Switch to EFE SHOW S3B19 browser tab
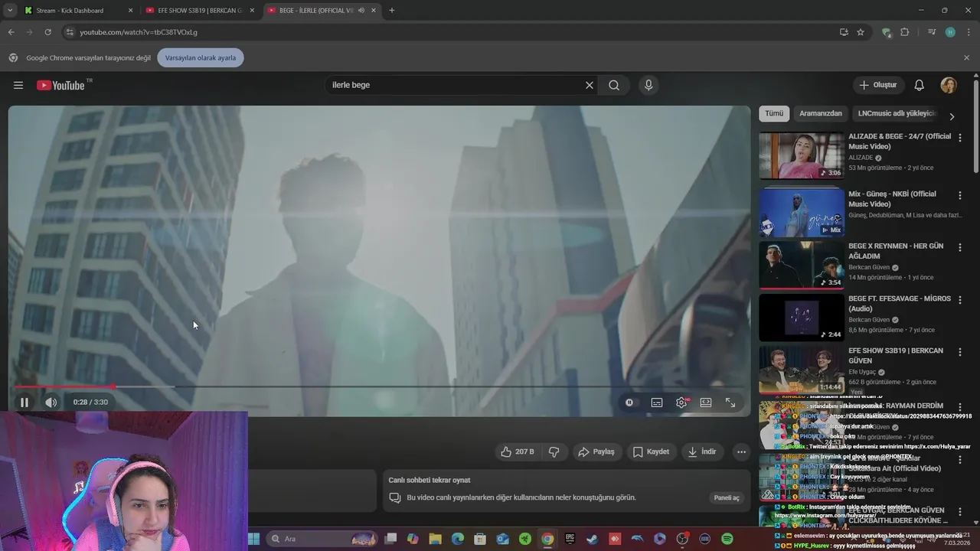 tap(201, 11)
